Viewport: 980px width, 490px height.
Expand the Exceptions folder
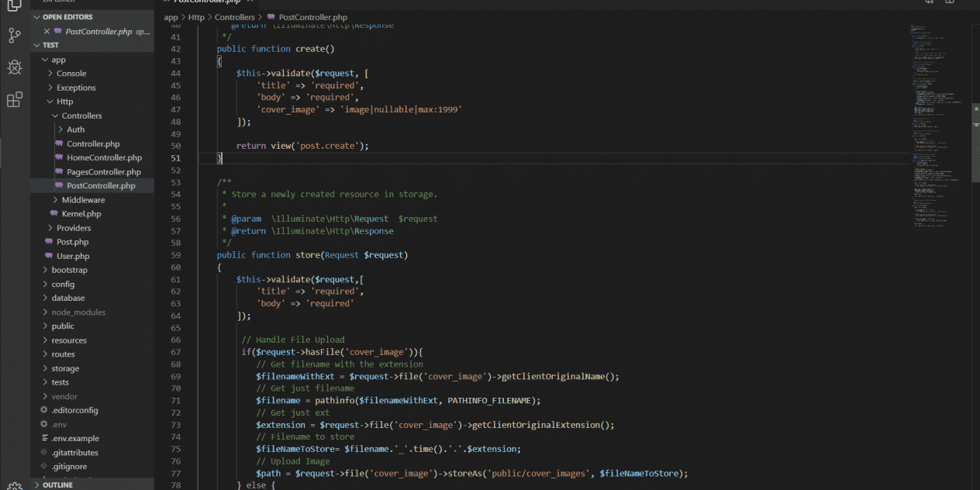(x=50, y=88)
